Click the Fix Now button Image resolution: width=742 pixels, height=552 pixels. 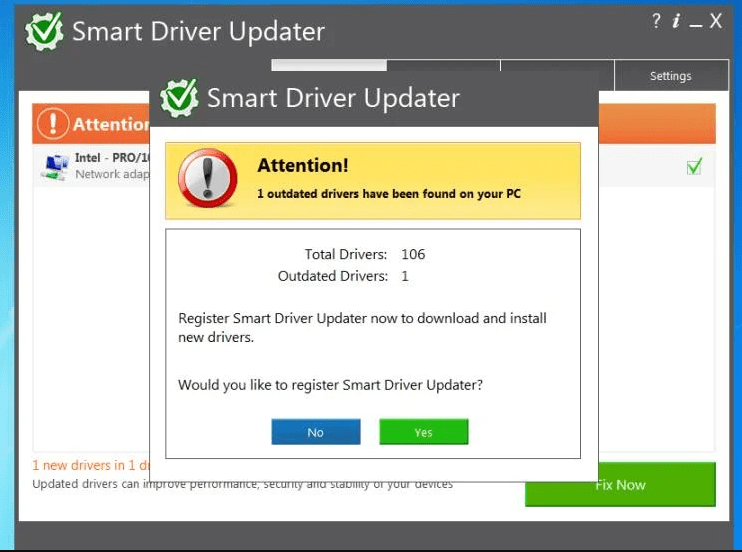click(620, 484)
